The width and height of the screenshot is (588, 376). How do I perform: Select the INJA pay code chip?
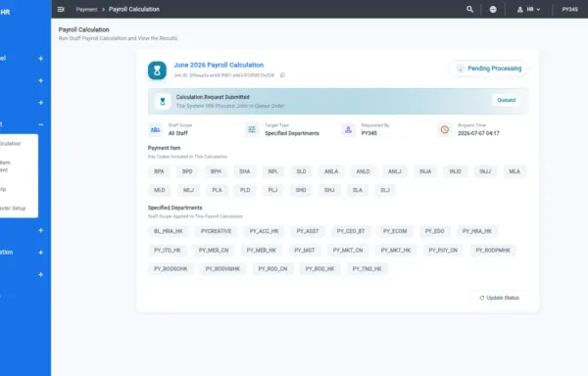[x=425, y=171]
